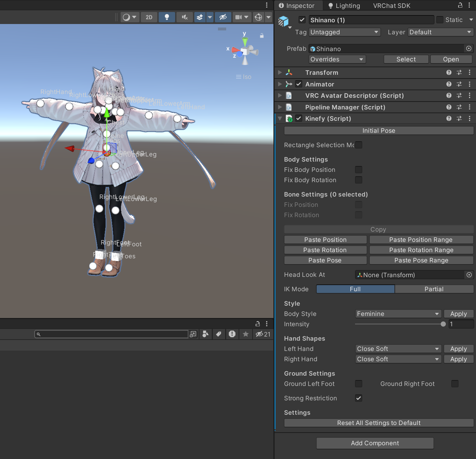Click the import log exclamation icon
The width and height of the screenshot is (476, 459).
tap(232, 334)
